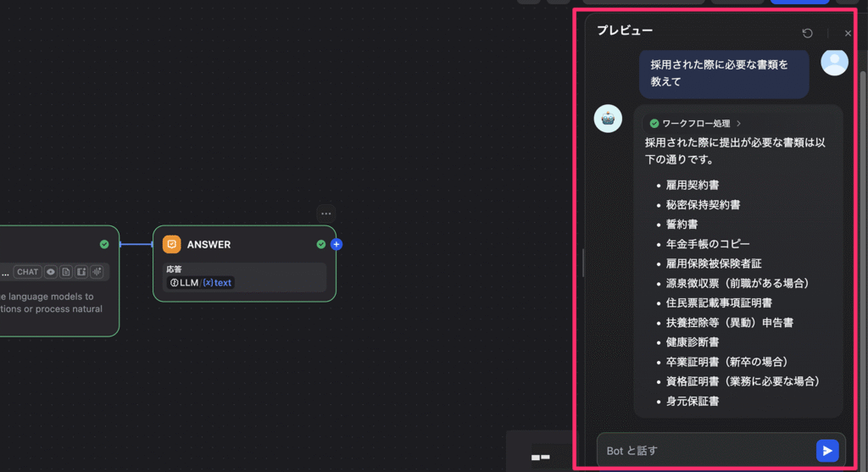Screen dimensions: 868x472
Task: Click the orange ANSWER node icon
Action: (171, 244)
